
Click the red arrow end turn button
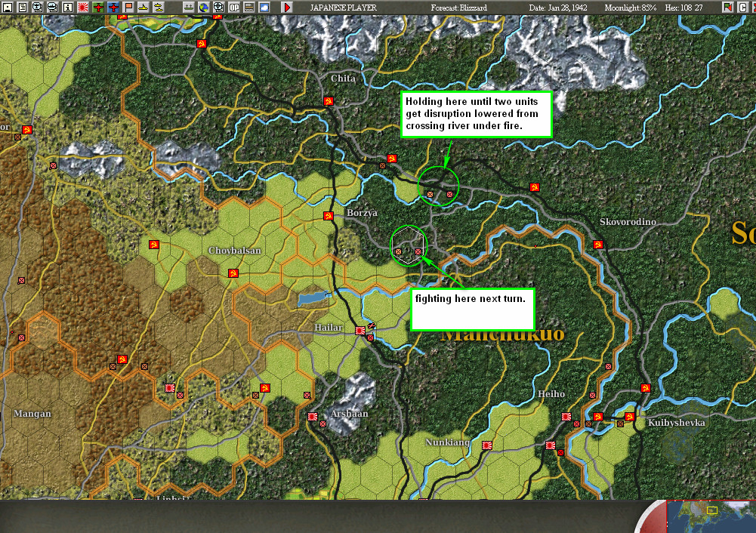[287, 8]
